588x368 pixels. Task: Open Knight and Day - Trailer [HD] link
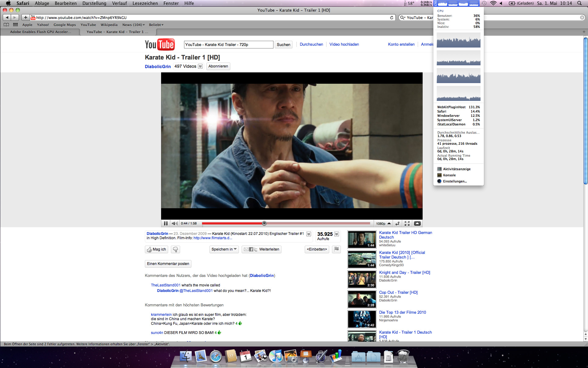[405, 272]
